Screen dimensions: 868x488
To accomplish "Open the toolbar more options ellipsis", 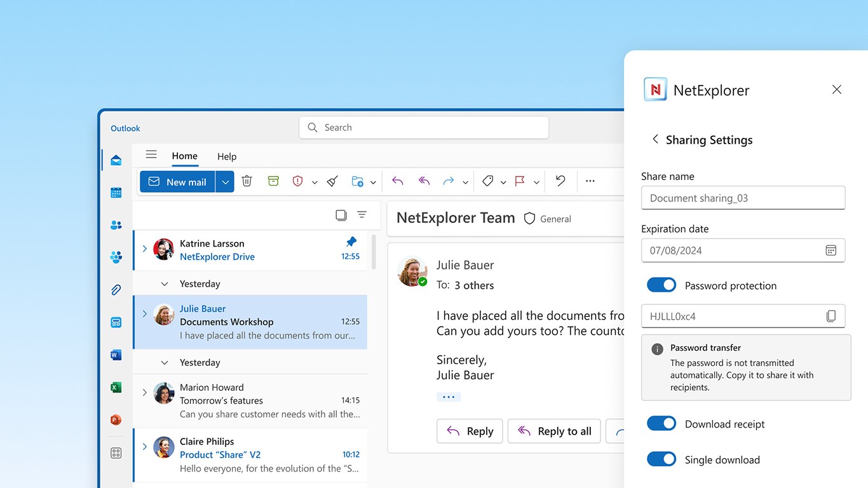I will [x=590, y=181].
